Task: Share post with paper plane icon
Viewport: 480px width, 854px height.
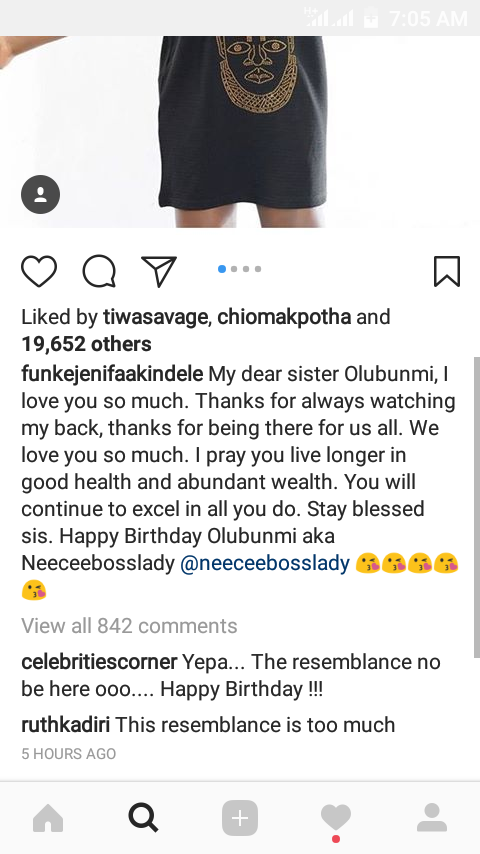Action: click(x=159, y=271)
